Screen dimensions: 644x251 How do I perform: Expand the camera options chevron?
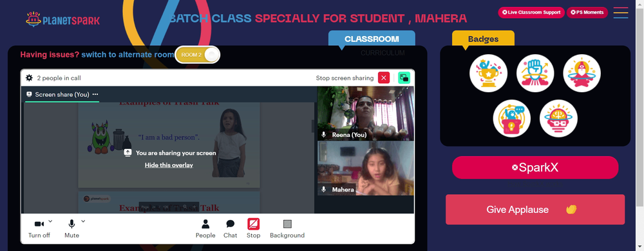coord(50,221)
